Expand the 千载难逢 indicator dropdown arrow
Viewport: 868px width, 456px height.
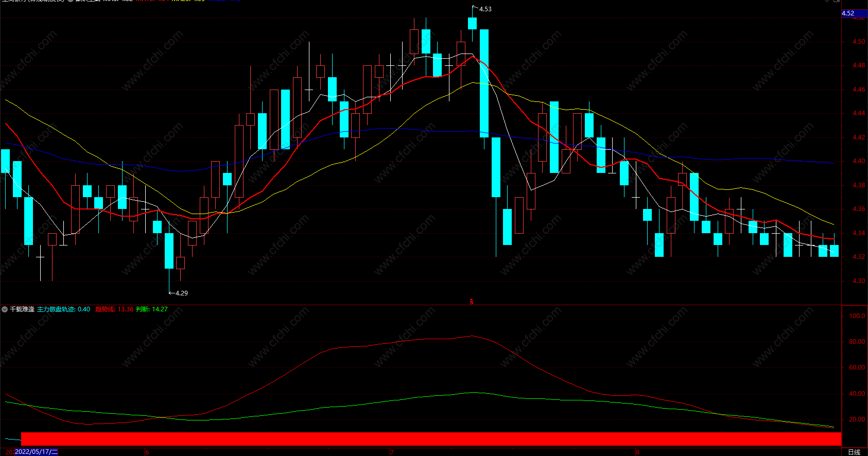[5, 309]
